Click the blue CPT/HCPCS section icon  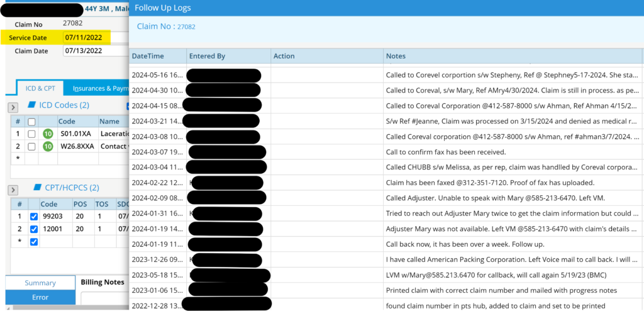(x=36, y=188)
